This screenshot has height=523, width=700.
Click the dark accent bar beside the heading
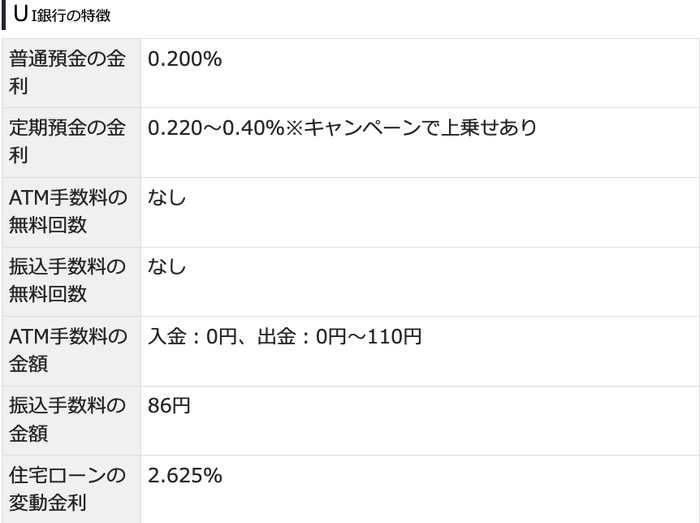coord(4,17)
